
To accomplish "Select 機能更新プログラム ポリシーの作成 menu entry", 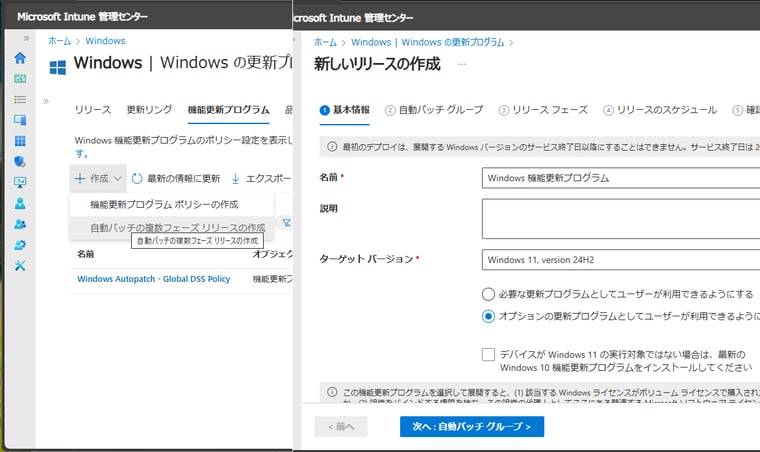I will pos(171,204).
